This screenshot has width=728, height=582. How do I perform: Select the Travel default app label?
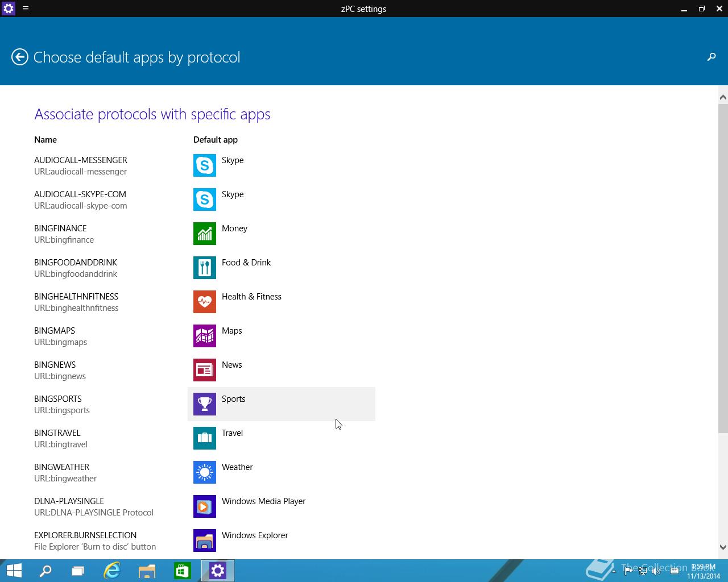pos(232,433)
